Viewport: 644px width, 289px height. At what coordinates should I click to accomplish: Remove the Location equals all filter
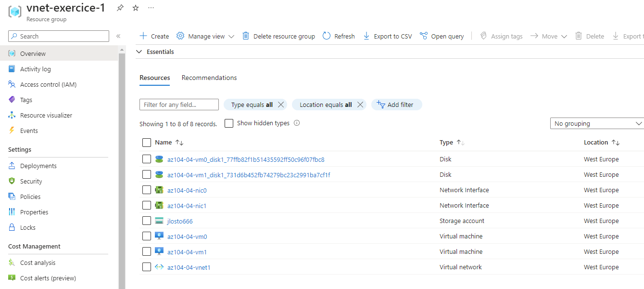click(x=360, y=105)
